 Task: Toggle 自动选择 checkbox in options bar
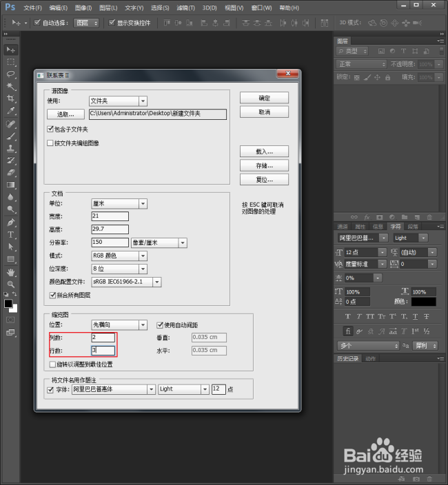37,22
